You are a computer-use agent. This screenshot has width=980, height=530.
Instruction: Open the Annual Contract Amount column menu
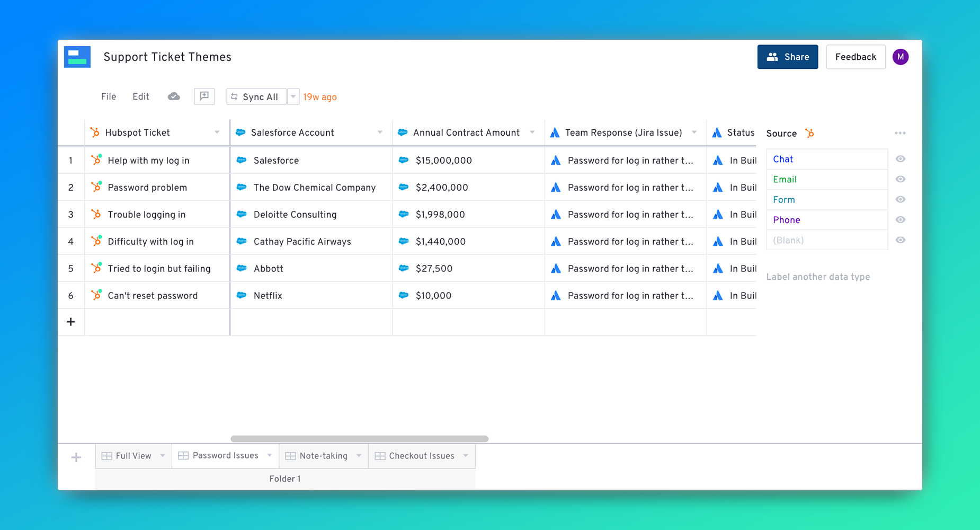tap(532, 132)
